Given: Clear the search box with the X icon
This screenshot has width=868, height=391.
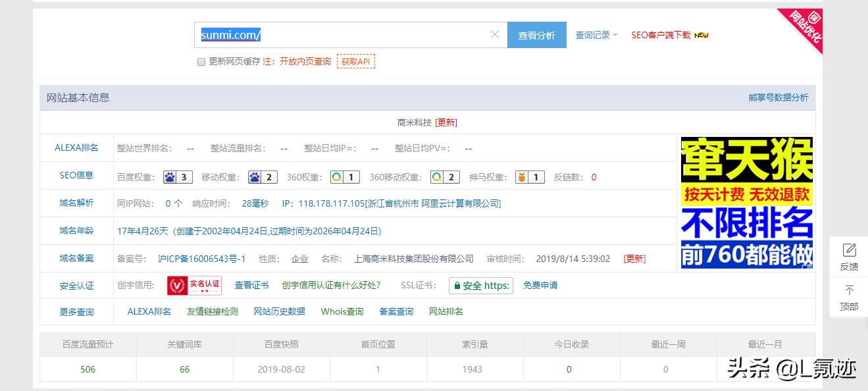Looking at the screenshot, I should tap(494, 34).
